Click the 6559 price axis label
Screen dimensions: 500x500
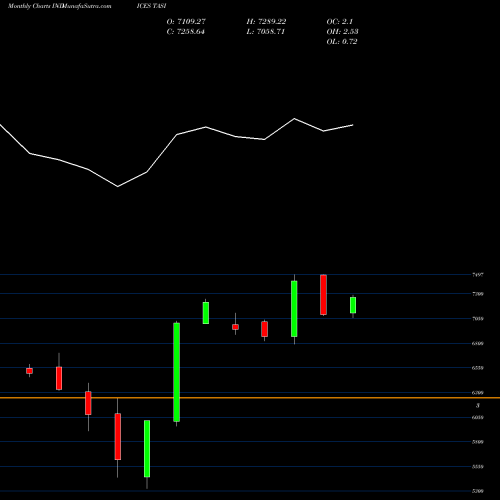(x=478, y=368)
